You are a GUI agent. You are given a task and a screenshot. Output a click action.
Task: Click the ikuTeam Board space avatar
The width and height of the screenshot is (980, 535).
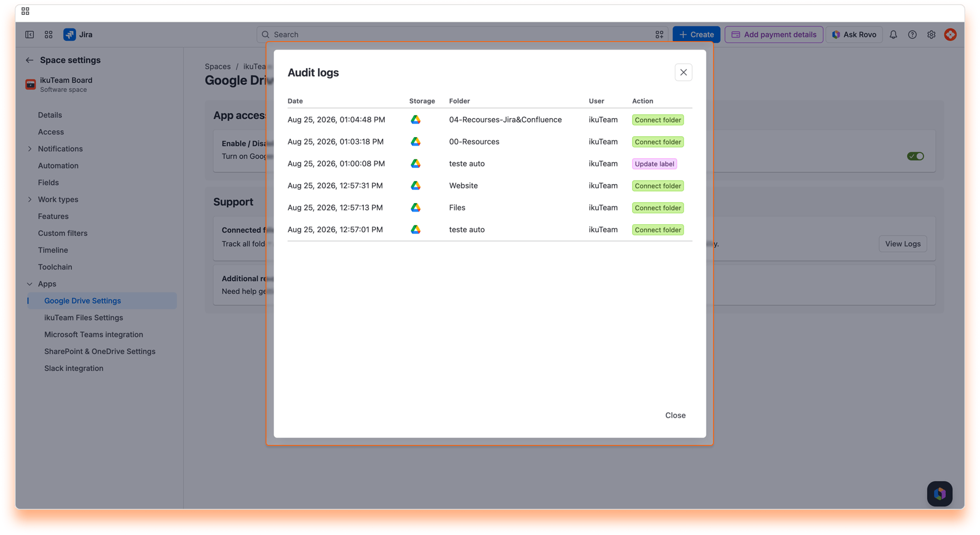(x=31, y=84)
